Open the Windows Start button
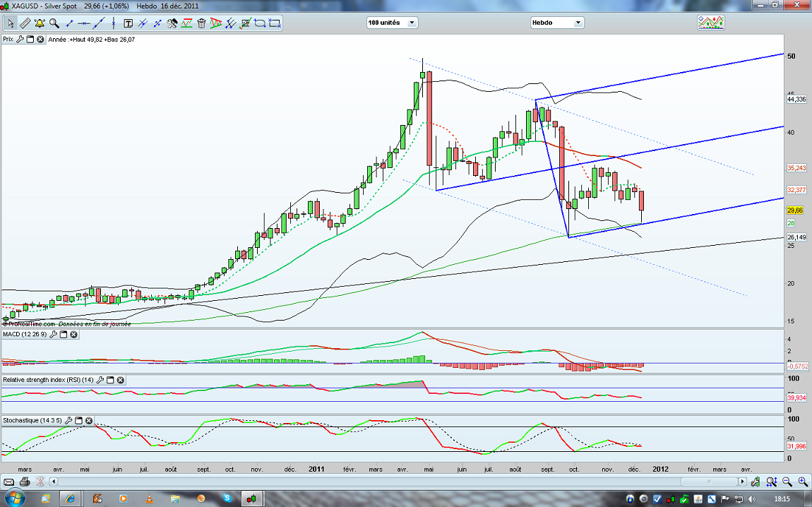812x507 pixels. tap(14, 499)
